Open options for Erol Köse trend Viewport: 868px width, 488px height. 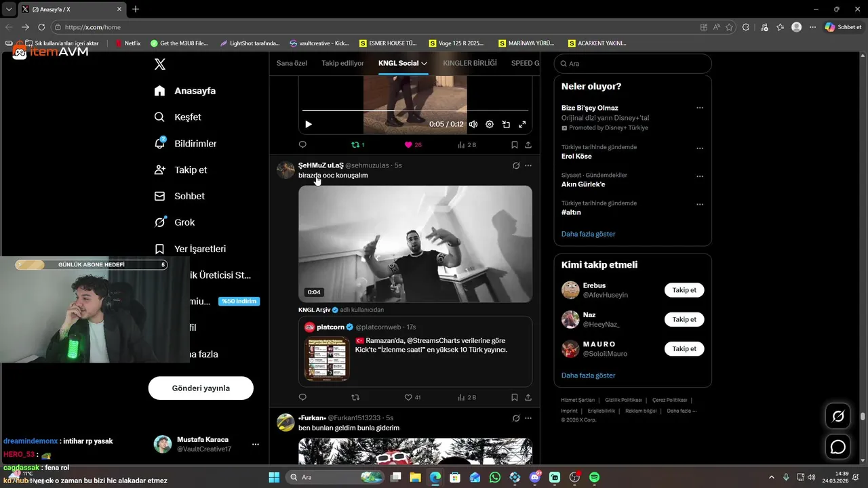pyautogui.click(x=700, y=148)
